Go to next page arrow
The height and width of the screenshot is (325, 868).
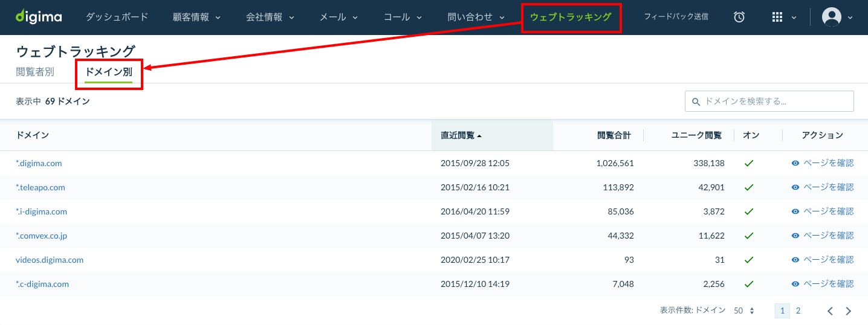[x=848, y=311]
